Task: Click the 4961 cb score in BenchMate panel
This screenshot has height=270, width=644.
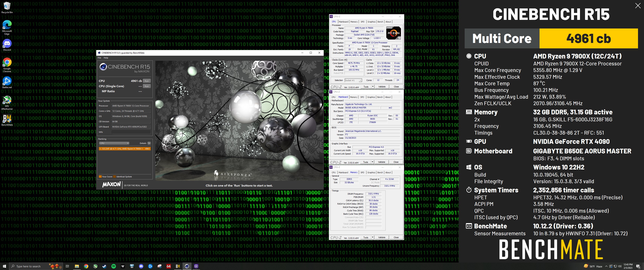Action: click(x=589, y=38)
